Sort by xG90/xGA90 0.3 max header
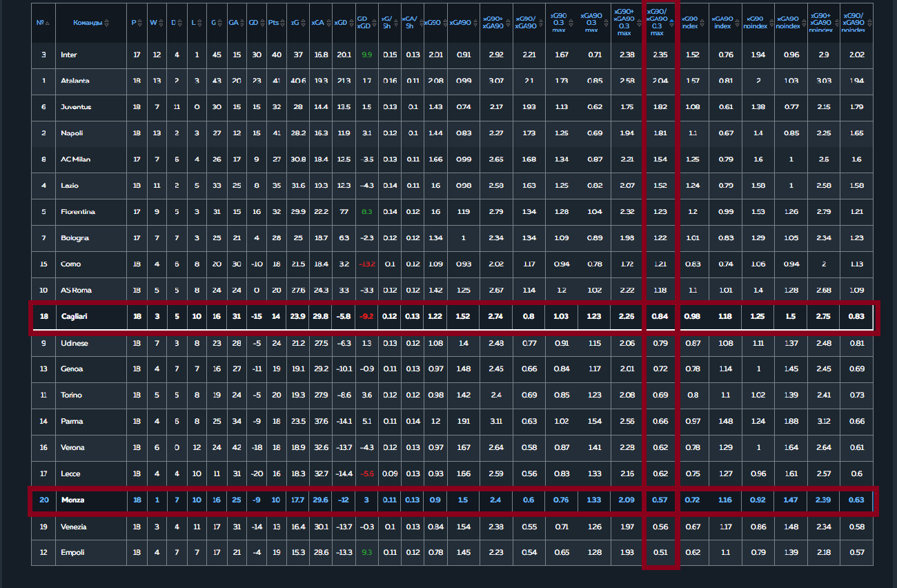This screenshot has height=588, width=897. (660, 23)
